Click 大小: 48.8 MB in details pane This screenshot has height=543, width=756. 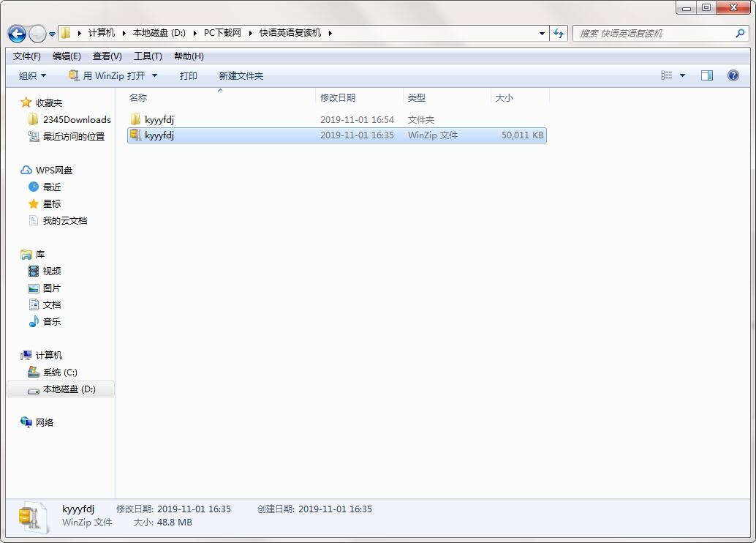[x=162, y=523]
